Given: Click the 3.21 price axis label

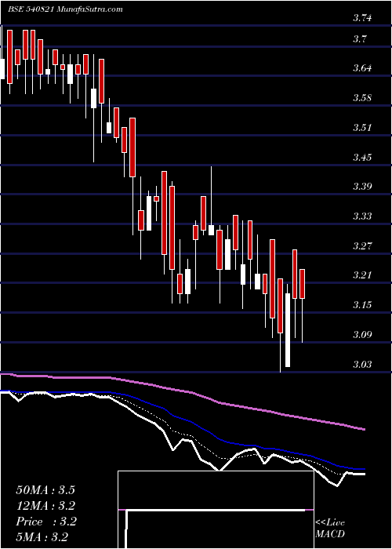Looking at the screenshot, I should [x=362, y=275].
